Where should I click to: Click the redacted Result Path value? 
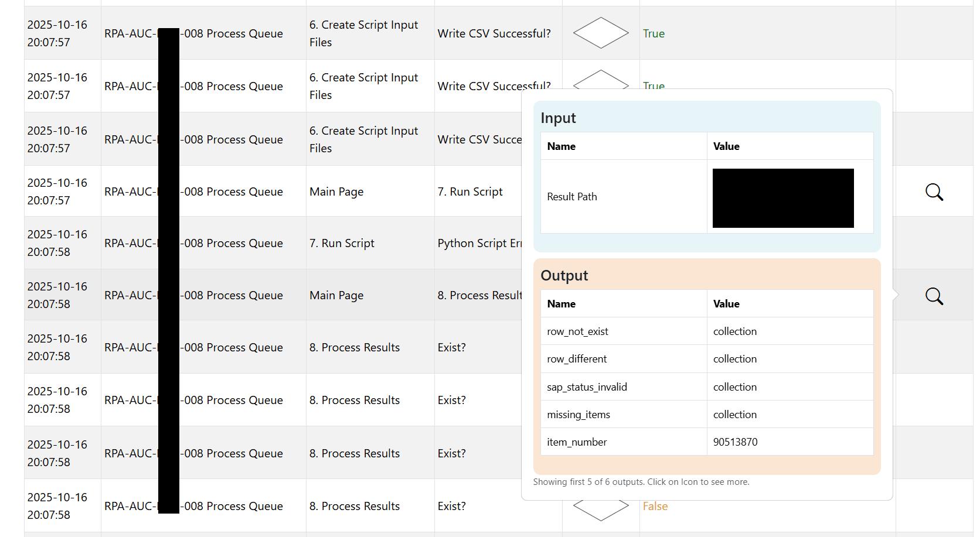coord(782,198)
